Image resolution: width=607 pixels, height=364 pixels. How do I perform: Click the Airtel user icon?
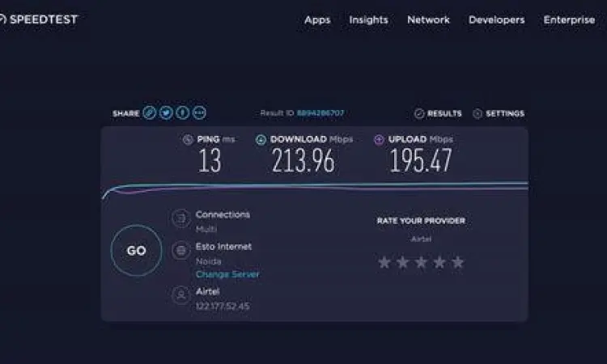(180, 295)
